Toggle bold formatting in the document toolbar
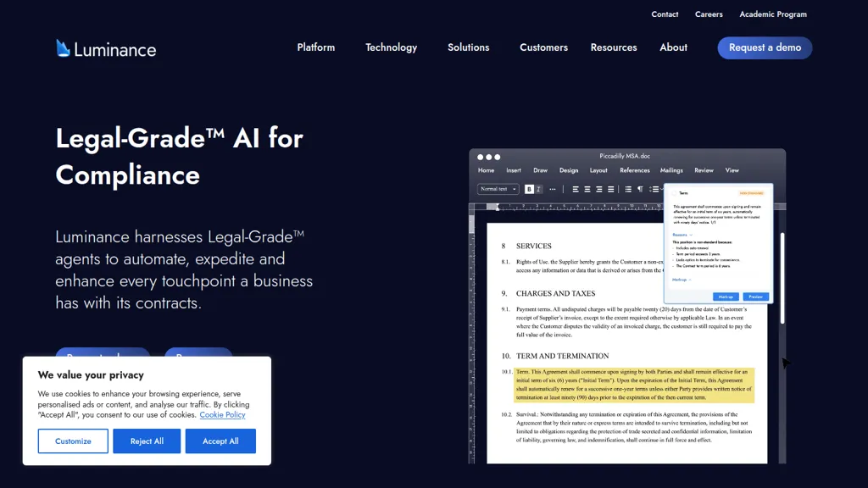This screenshot has height=488, width=868. point(529,189)
